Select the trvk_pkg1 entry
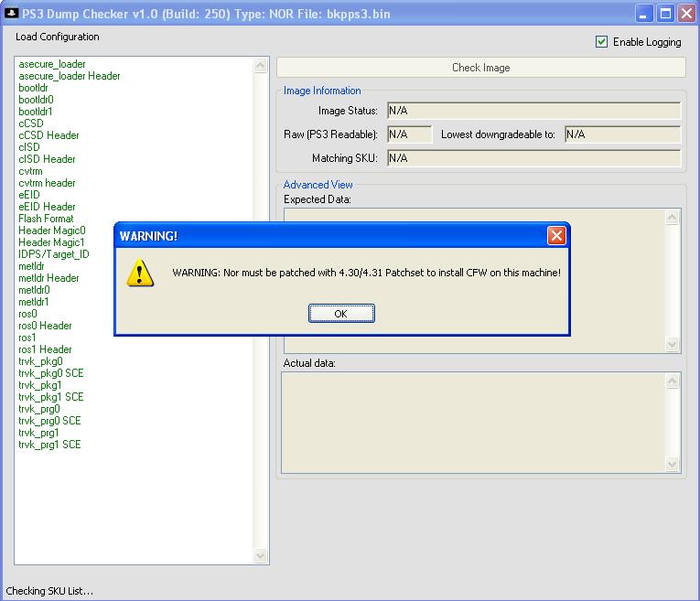Viewport: 700px width, 601px height. click(x=40, y=385)
